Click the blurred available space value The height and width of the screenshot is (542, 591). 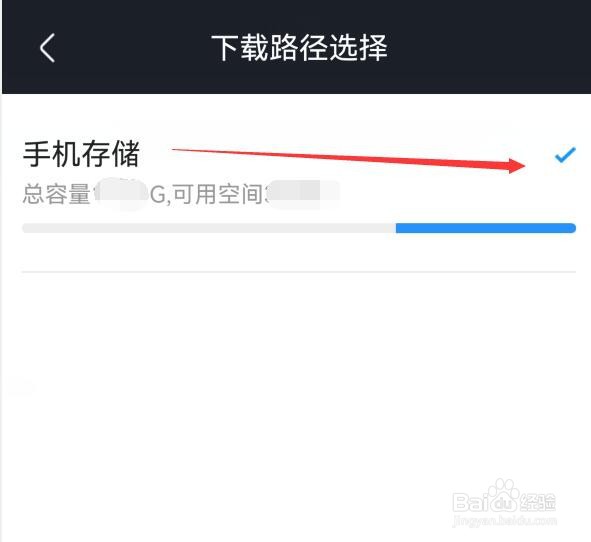pyautogui.click(x=304, y=194)
